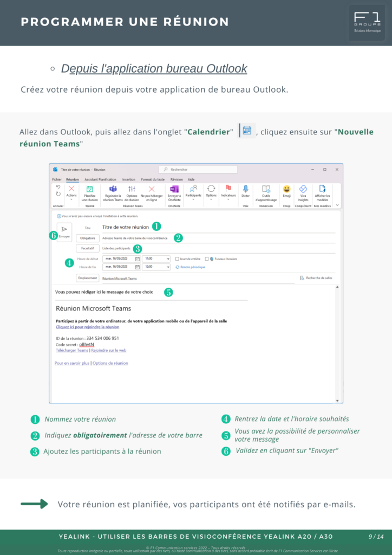The height and width of the screenshot is (555, 392).
Task: Click the Heure de fin date field
Action: click(x=122, y=267)
